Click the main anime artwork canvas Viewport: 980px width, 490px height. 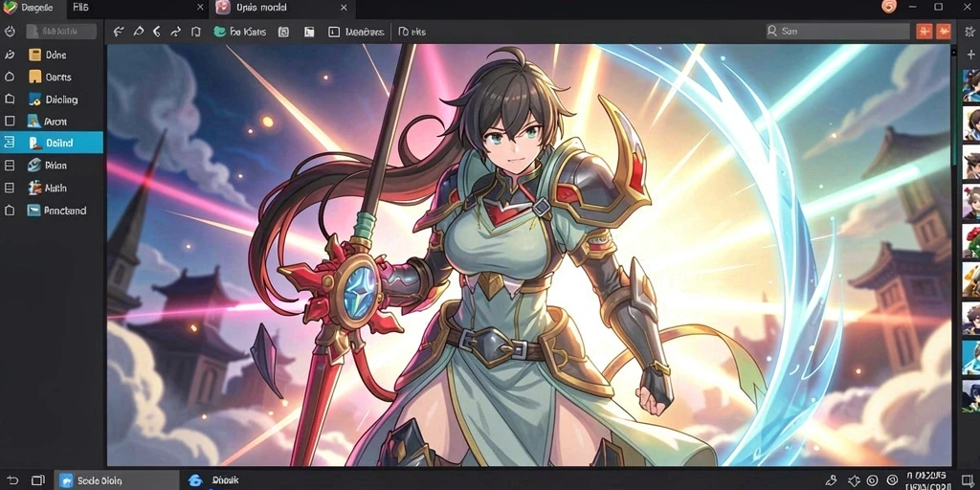(x=529, y=255)
